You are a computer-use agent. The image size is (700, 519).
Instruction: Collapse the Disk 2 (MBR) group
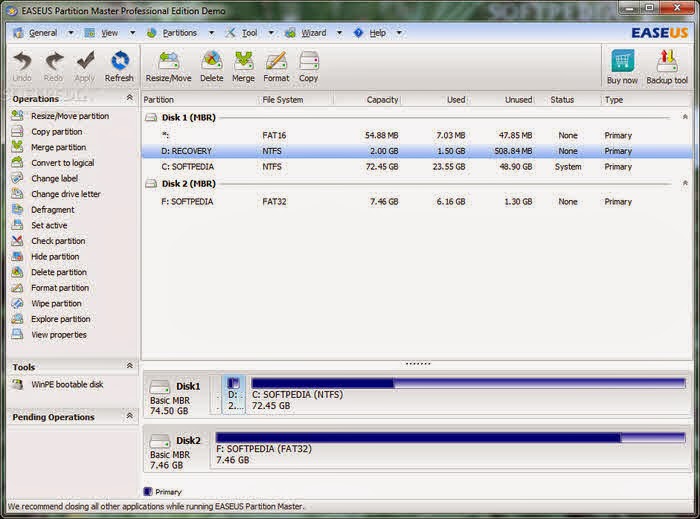685,183
